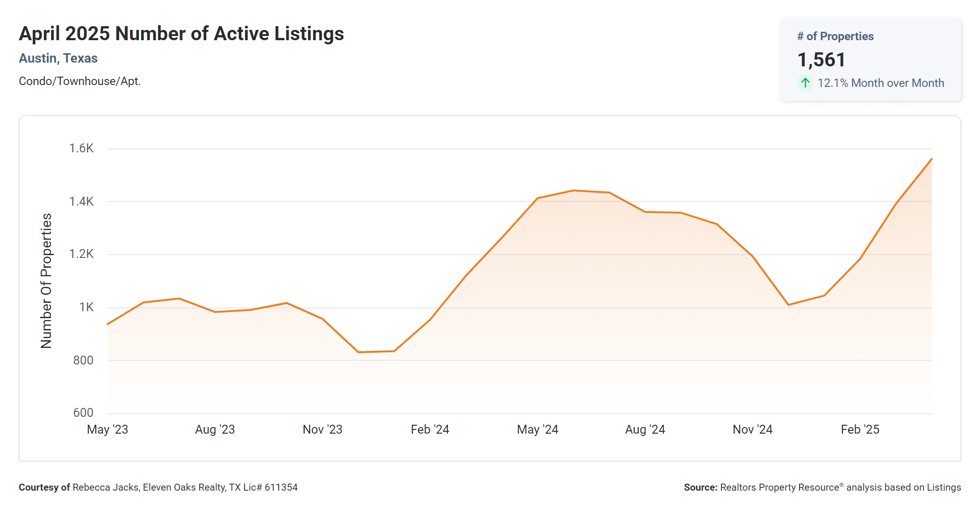The width and height of the screenshot is (980, 514).
Task: Click the Feb '25 x-axis label
Action: pos(860,429)
